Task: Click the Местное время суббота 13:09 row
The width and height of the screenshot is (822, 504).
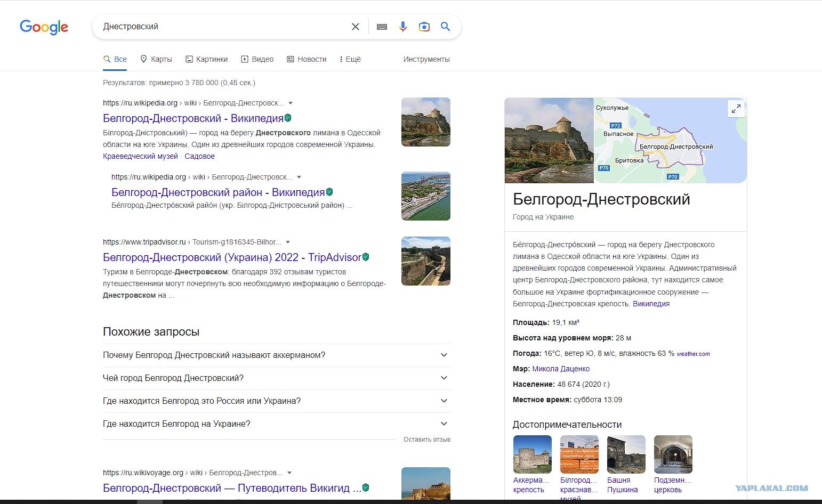Action: click(567, 400)
